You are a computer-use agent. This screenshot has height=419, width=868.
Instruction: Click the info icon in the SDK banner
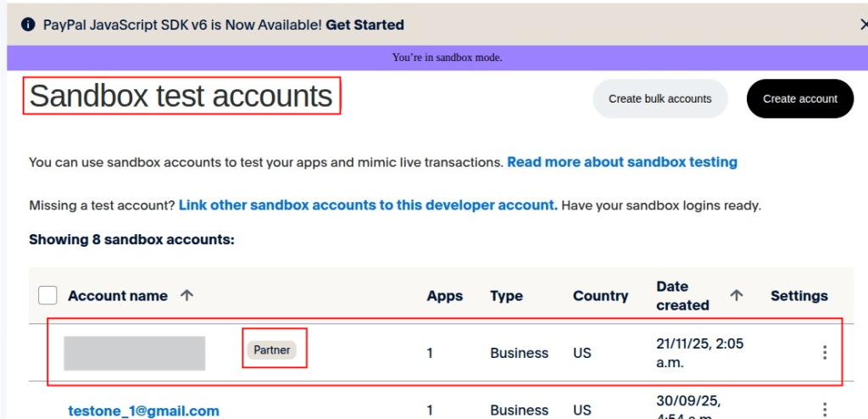(x=28, y=25)
